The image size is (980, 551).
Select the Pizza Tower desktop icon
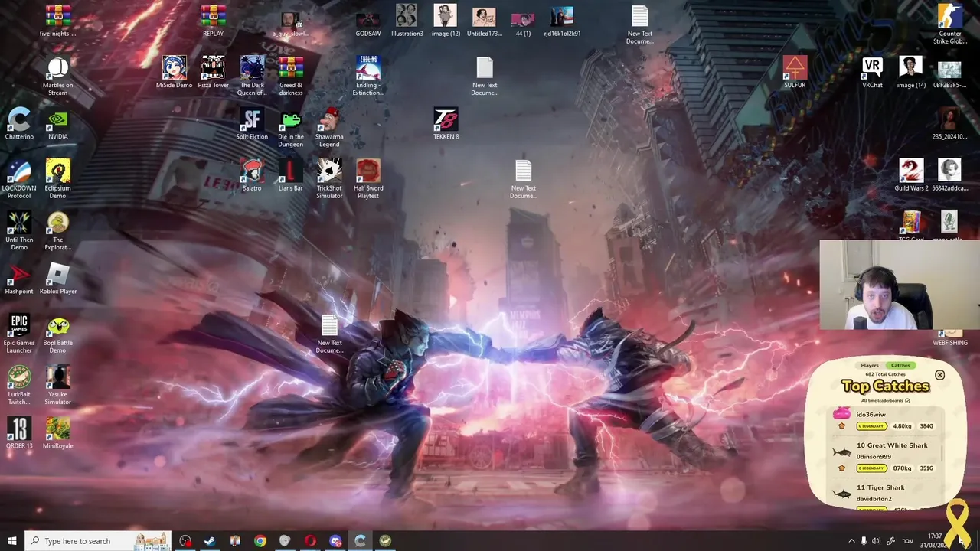[213, 73]
